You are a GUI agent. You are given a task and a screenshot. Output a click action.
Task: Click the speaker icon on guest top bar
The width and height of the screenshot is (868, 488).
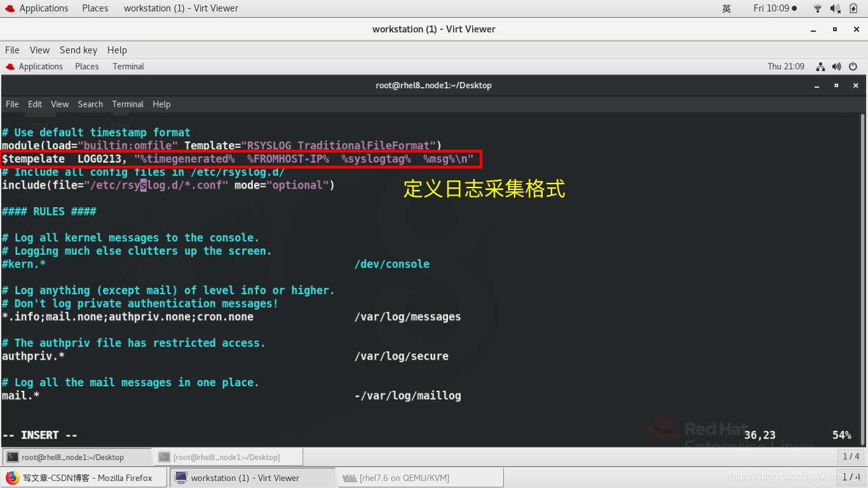(x=836, y=66)
